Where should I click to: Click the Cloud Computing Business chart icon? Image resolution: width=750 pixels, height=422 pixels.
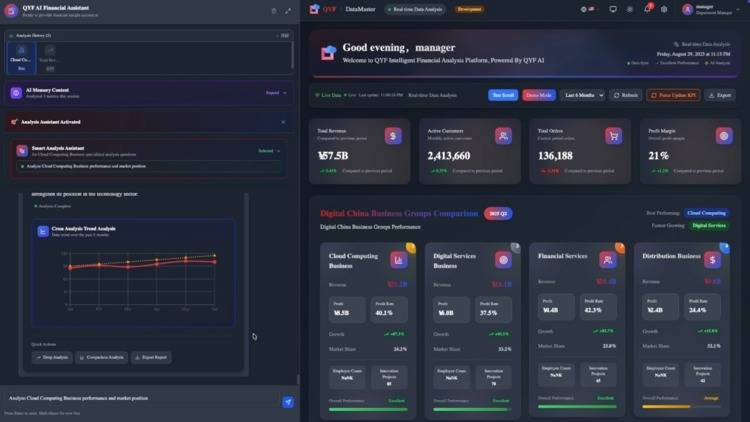pos(398,259)
